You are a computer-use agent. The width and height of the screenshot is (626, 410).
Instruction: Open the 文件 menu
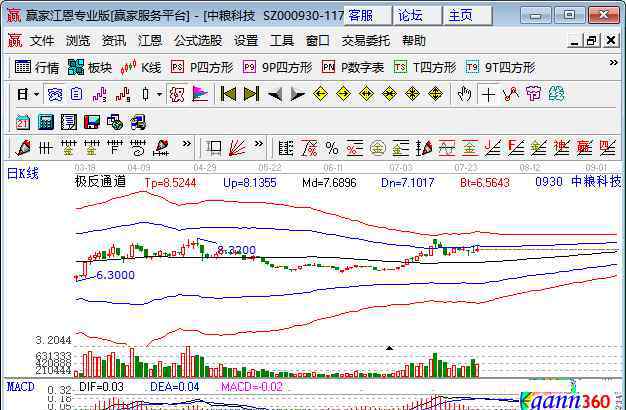tap(42, 41)
